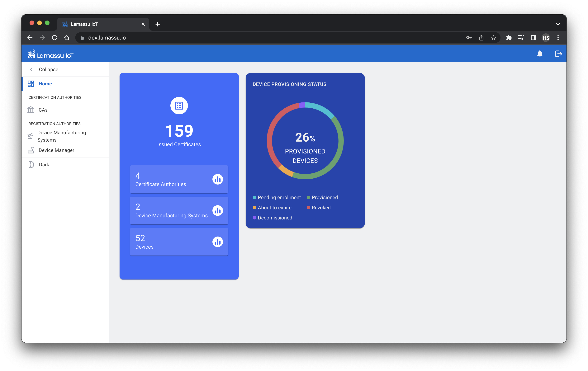Click the Lamassu IoT logo in the header
The width and height of the screenshot is (588, 371).
[50, 54]
